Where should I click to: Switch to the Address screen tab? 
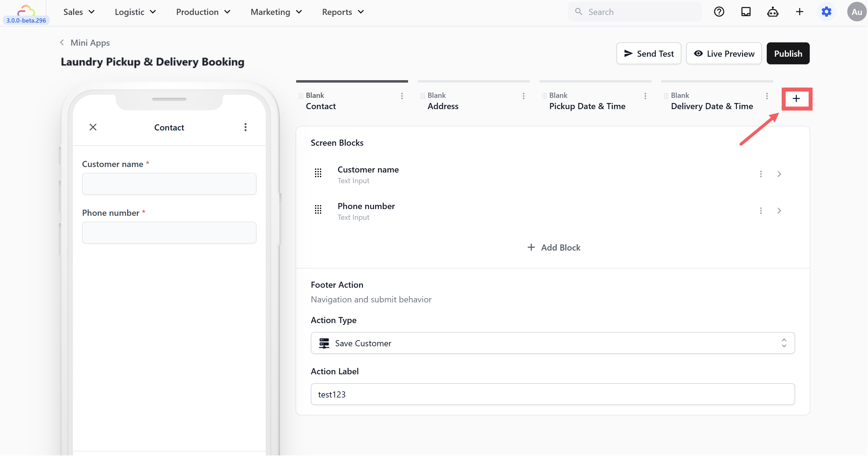coord(443,106)
